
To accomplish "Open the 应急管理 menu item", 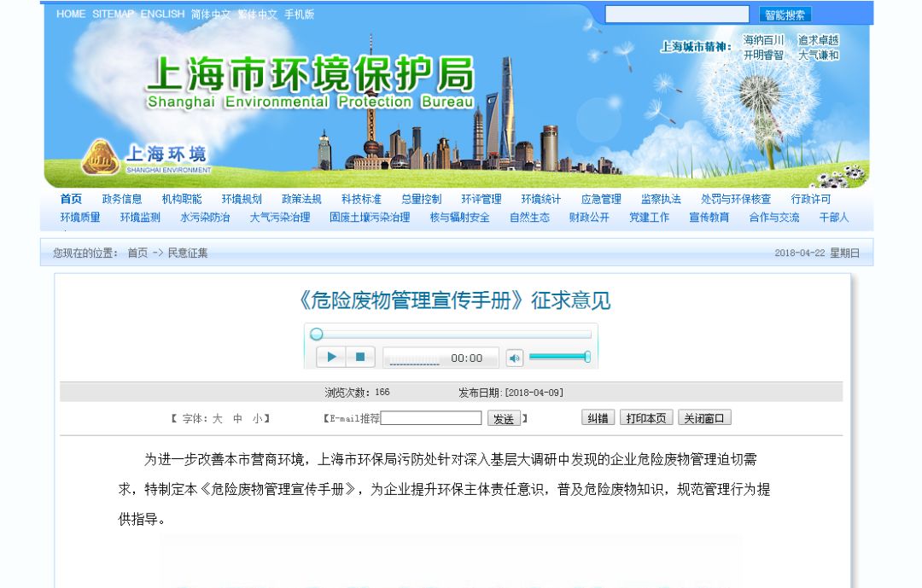I will pyautogui.click(x=602, y=199).
